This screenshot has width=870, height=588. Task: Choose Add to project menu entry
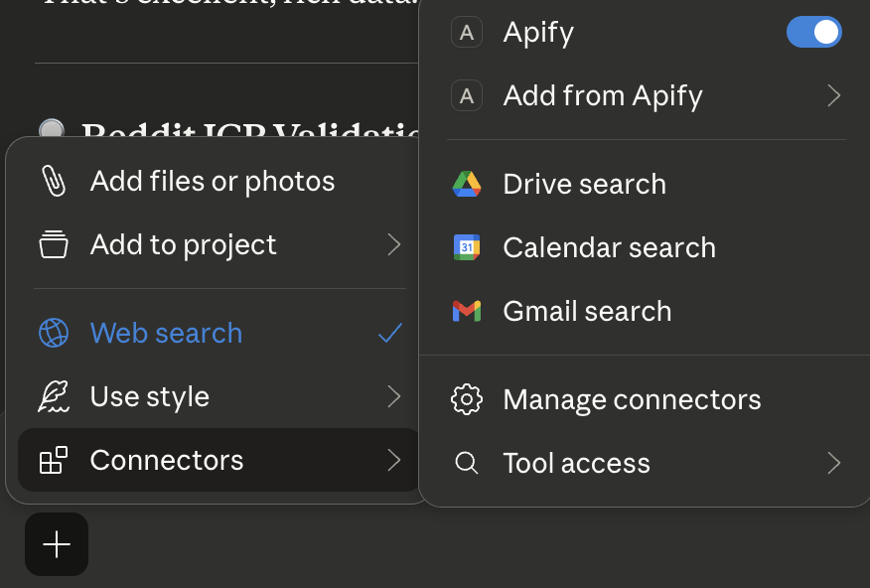(x=217, y=244)
